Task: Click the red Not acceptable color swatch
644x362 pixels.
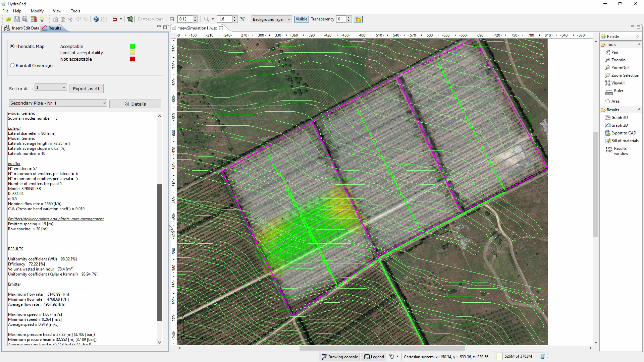Action: click(x=132, y=59)
